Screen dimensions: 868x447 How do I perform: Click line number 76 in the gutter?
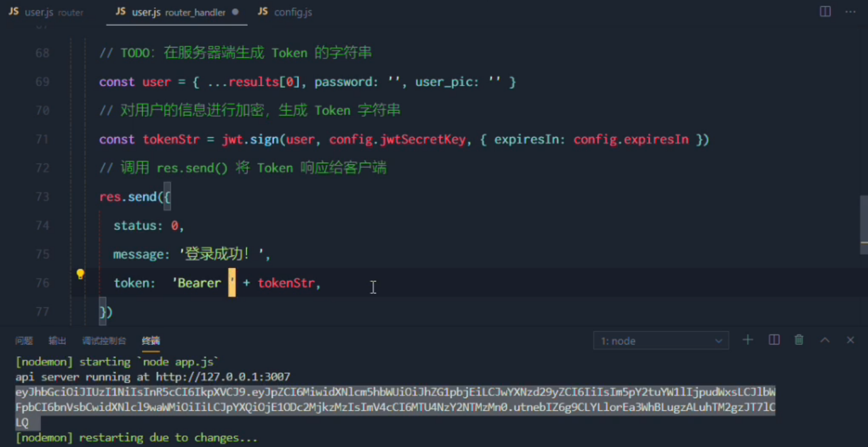(x=43, y=283)
